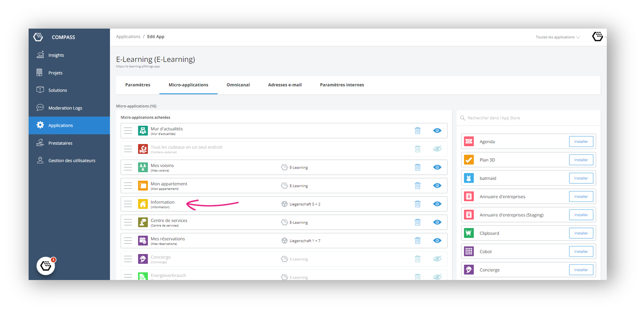Open Moderation Logs
644x314 pixels.
pos(69,108)
